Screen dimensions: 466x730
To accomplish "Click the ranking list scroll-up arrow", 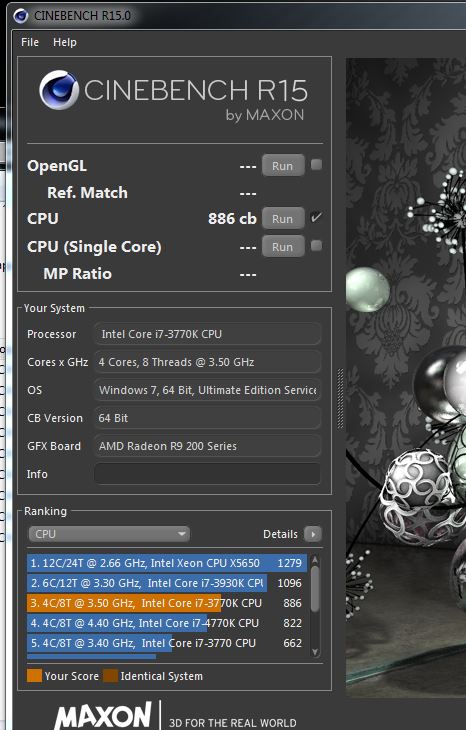I will coord(315,560).
